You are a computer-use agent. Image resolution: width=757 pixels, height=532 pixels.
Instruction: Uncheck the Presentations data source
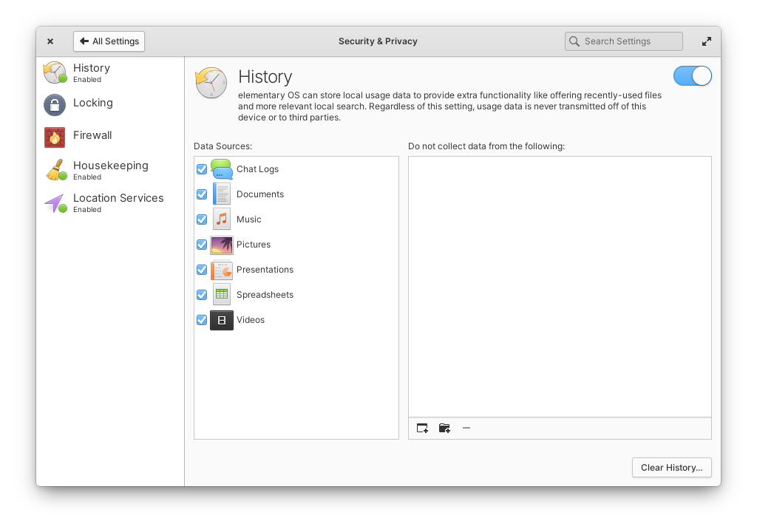201,270
